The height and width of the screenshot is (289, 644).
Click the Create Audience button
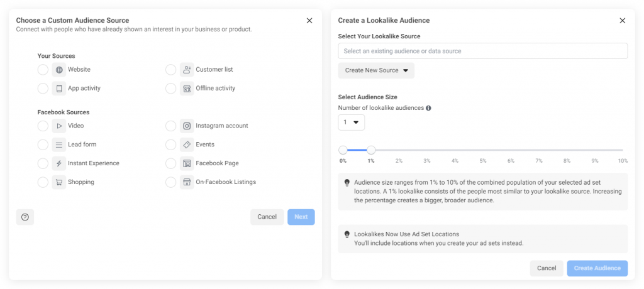point(597,268)
